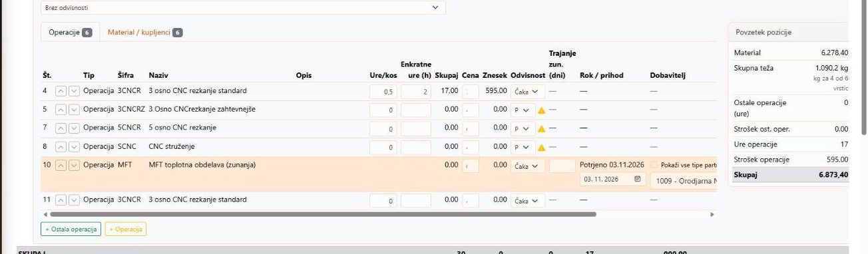Click warning triangle in row 5
This screenshot has width=868, height=254.
(541, 110)
